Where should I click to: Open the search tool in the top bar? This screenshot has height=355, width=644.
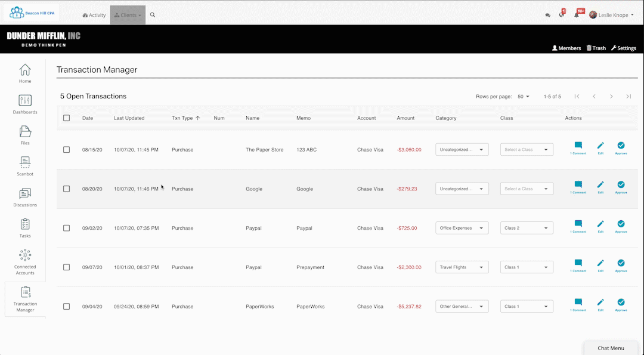pos(153,16)
